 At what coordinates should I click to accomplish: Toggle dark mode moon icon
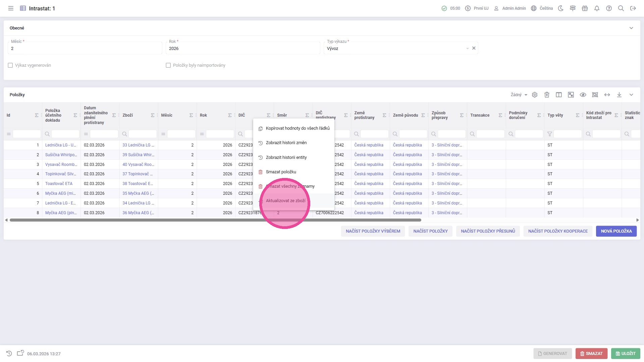(560, 8)
